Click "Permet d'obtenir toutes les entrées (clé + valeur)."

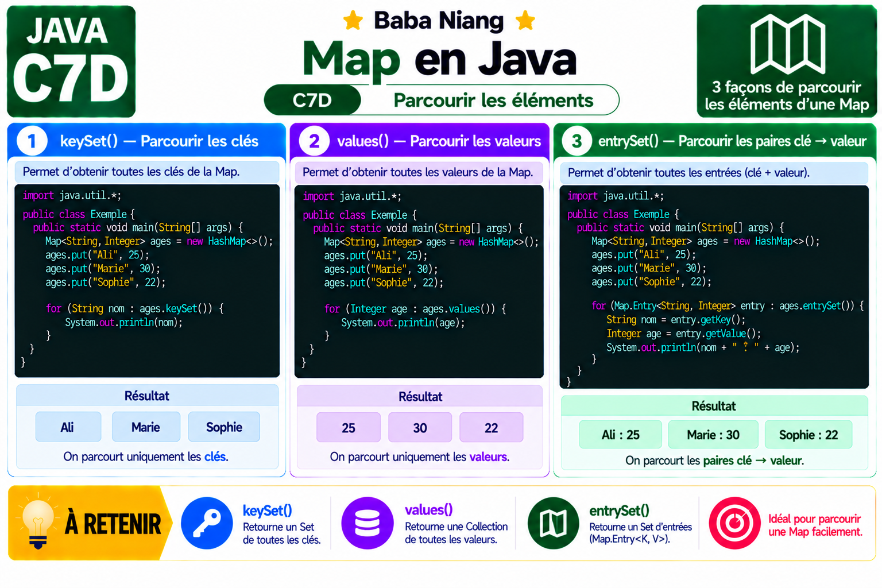click(x=688, y=172)
